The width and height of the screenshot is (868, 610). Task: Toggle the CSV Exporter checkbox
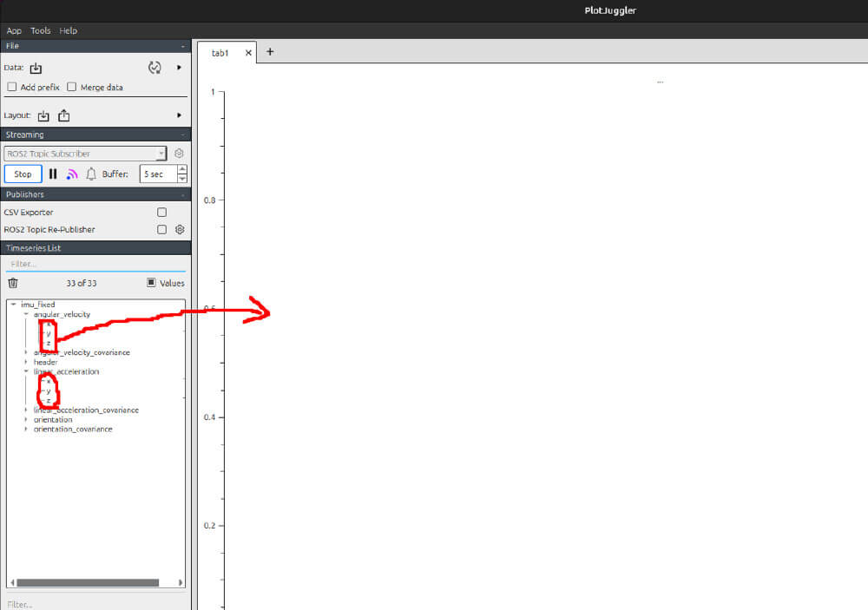161,213
